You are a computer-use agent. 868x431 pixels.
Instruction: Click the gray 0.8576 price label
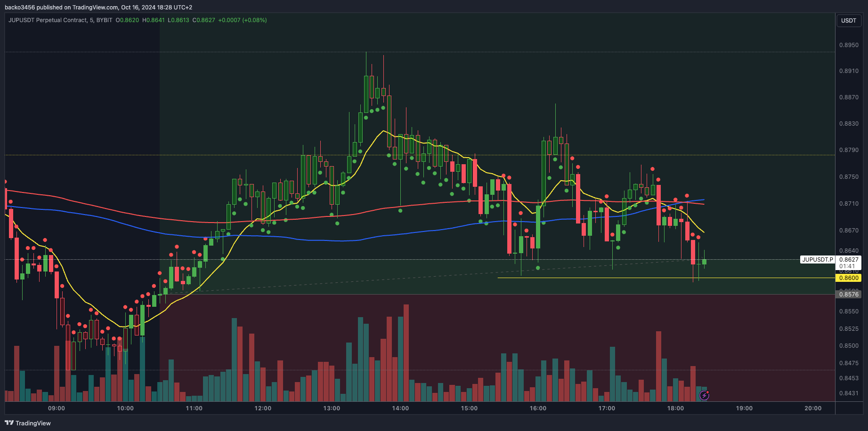(x=849, y=295)
